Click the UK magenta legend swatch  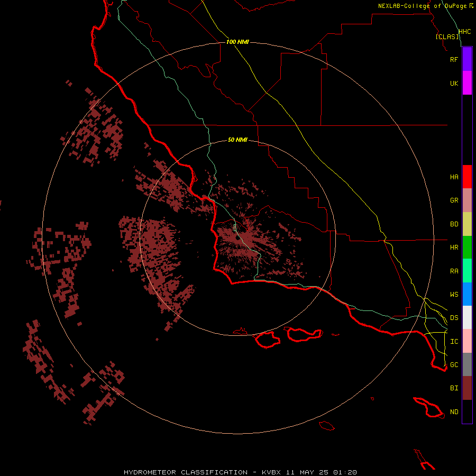(467, 83)
